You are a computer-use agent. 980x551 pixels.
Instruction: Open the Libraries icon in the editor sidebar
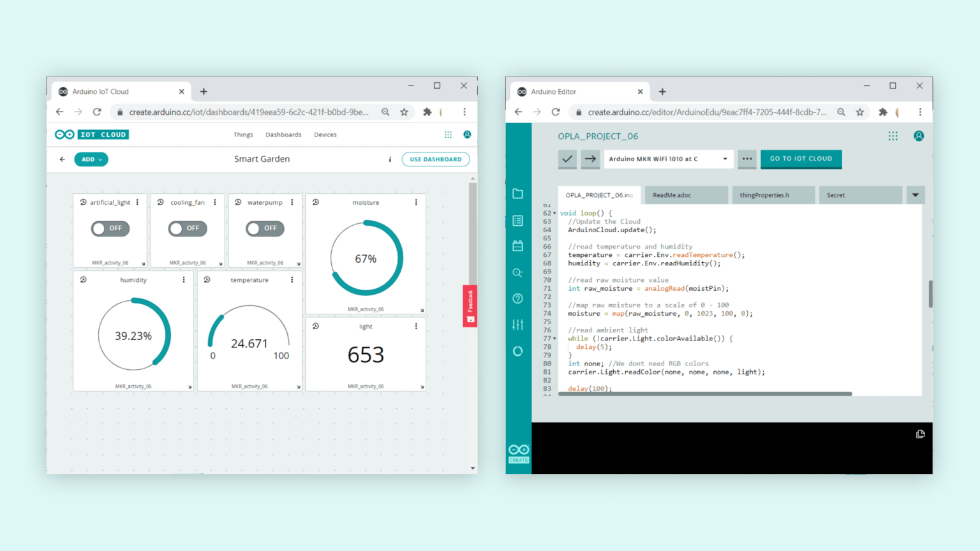coord(517,246)
